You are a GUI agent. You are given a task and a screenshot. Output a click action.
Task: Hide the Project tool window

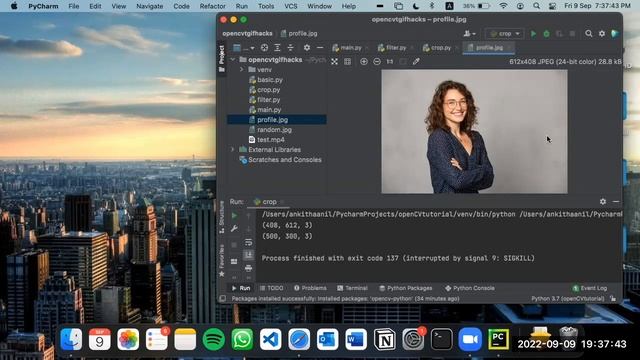tap(320, 48)
